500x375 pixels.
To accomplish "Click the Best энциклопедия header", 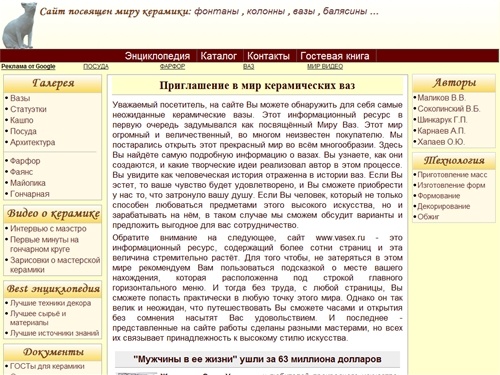I will pyautogui.click(x=53, y=289).
